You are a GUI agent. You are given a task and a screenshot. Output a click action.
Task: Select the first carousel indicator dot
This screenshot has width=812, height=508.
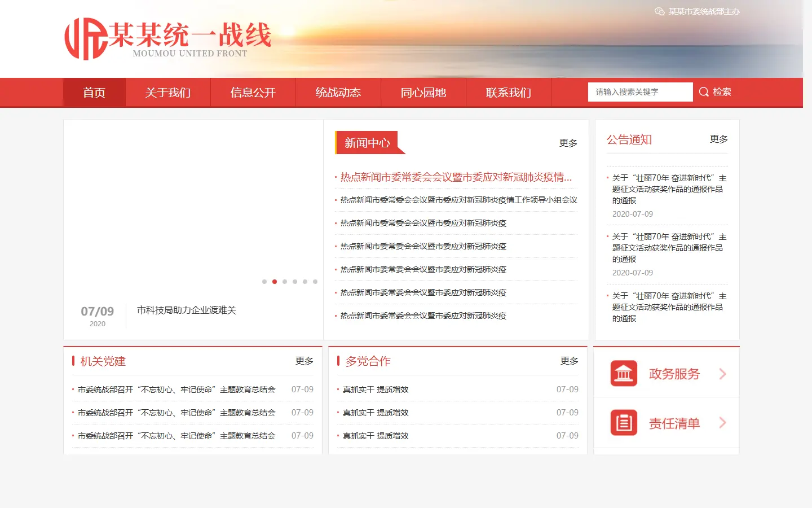pyautogui.click(x=264, y=282)
